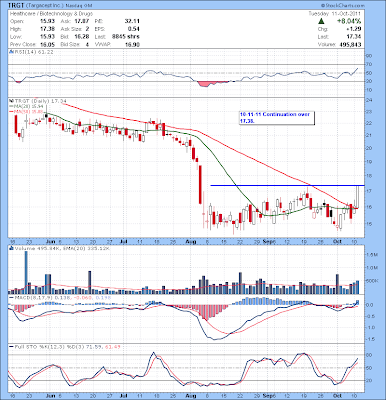Click the Full STO legend line icon
Screen dimensions: 386x400
(x=11, y=347)
